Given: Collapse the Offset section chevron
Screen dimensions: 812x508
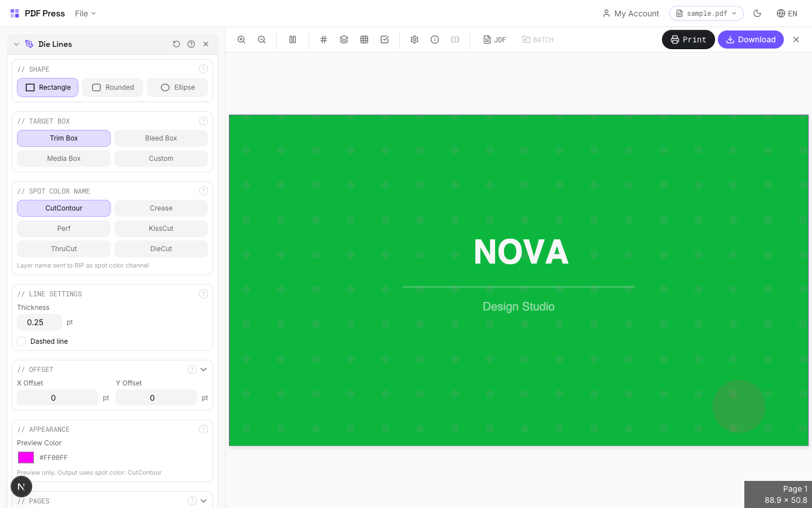Looking at the screenshot, I should [x=204, y=370].
